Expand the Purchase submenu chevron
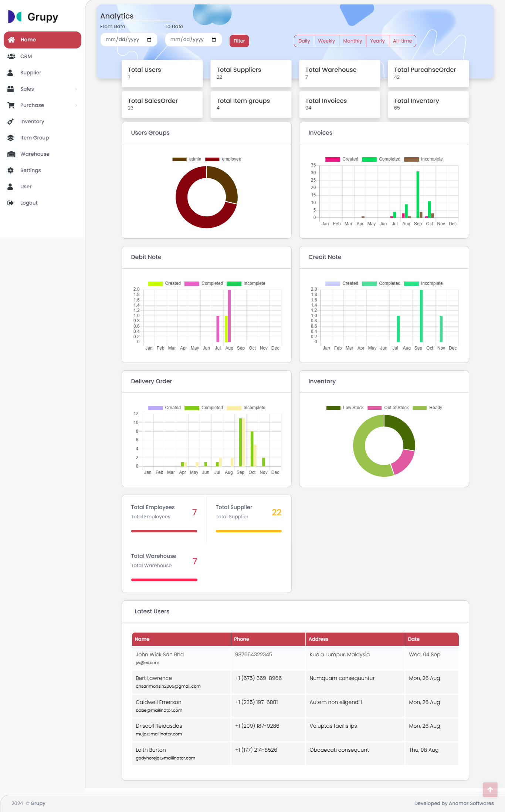 76,105
